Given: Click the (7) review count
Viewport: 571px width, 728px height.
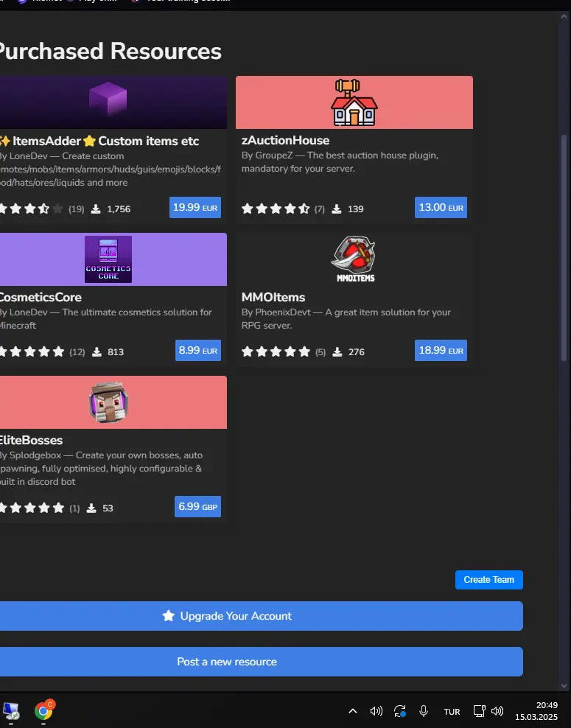Looking at the screenshot, I should (319, 209).
